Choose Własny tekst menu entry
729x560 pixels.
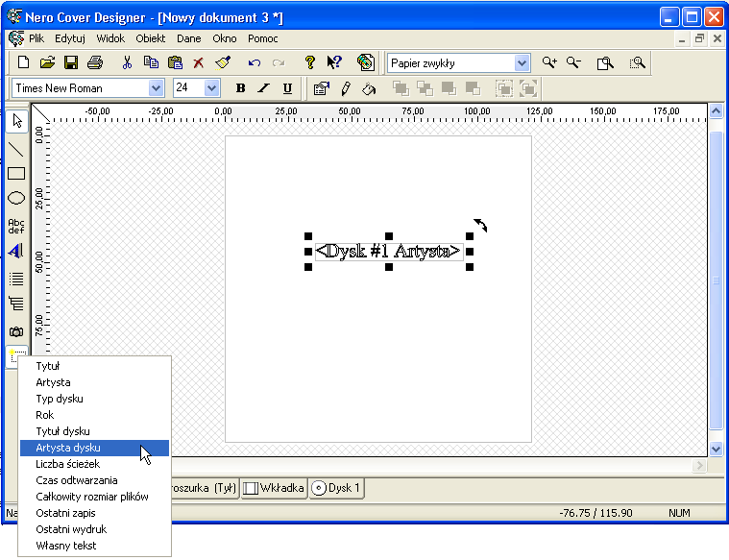click(94, 546)
